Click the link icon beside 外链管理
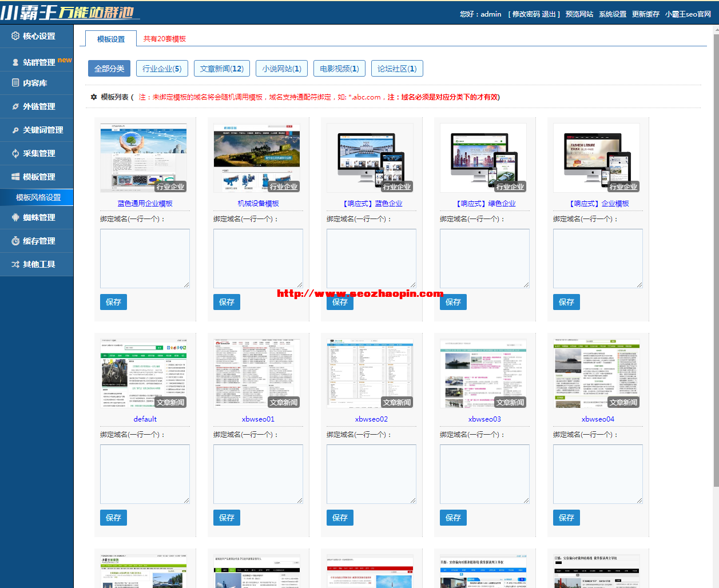The image size is (719, 588). click(15, 106)
